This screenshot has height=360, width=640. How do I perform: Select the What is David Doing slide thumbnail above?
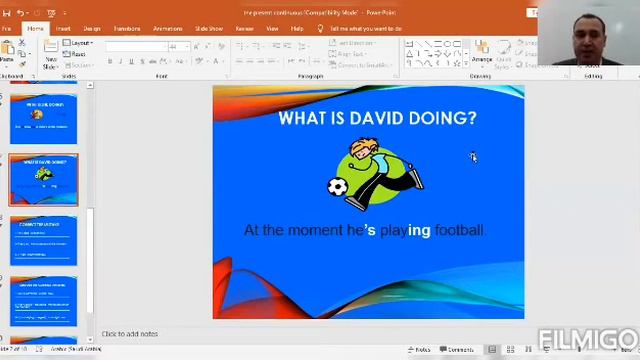coord(43,119)
